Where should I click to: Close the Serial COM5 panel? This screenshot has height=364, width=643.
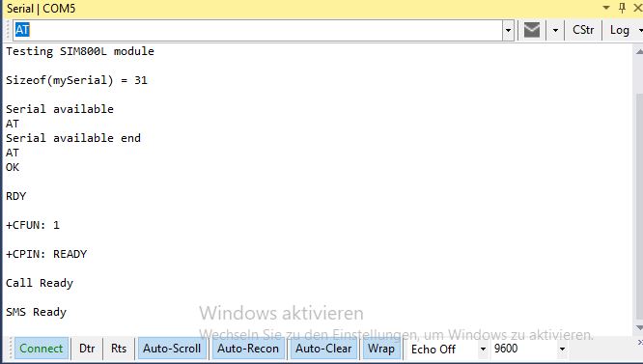tap(637, 8)
